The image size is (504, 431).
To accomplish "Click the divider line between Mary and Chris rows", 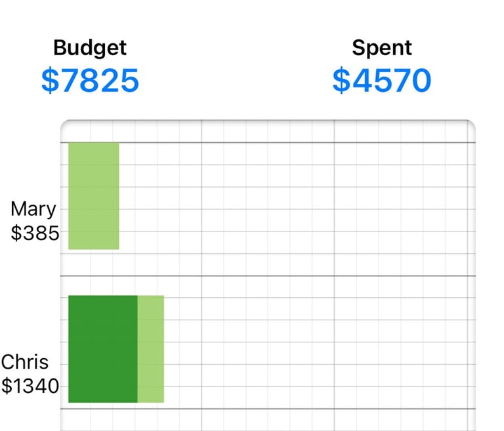I will click(x=268, y=276).
